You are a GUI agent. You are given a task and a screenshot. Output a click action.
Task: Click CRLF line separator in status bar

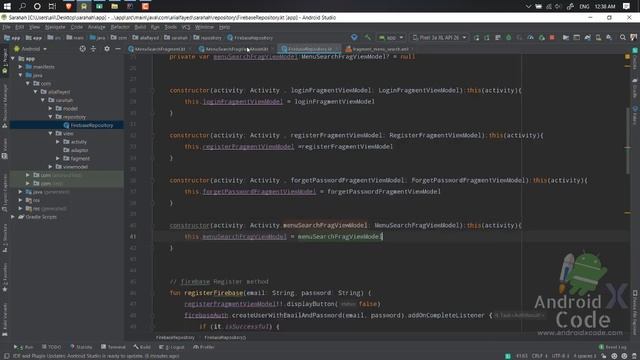click(539, 356)
